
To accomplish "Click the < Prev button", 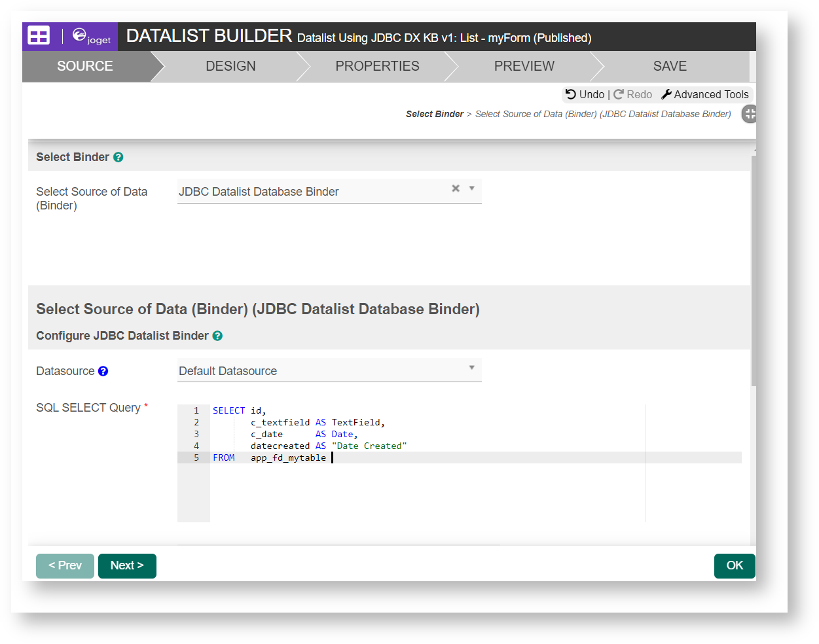I will pyautogui.click(x=65, y=565).
